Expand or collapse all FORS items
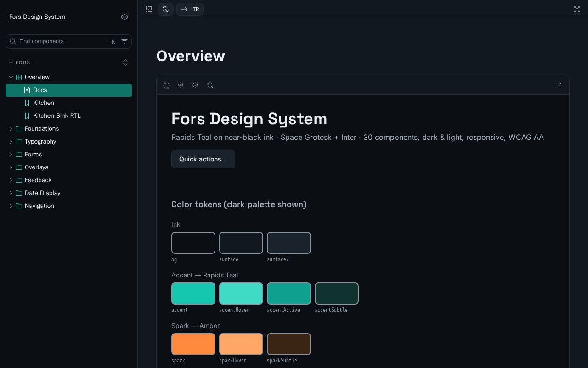This screenshot has width=588, height=368. (125, 63)
